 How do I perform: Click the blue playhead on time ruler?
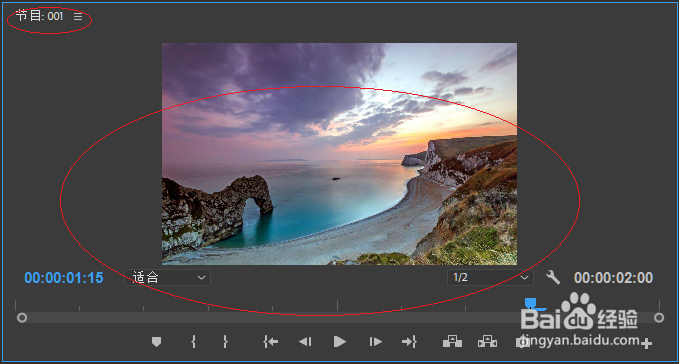531,303
